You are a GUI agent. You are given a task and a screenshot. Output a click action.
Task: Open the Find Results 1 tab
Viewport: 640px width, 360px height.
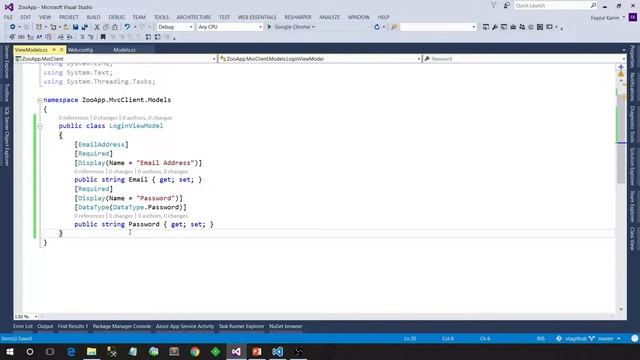tap(73, 326)
